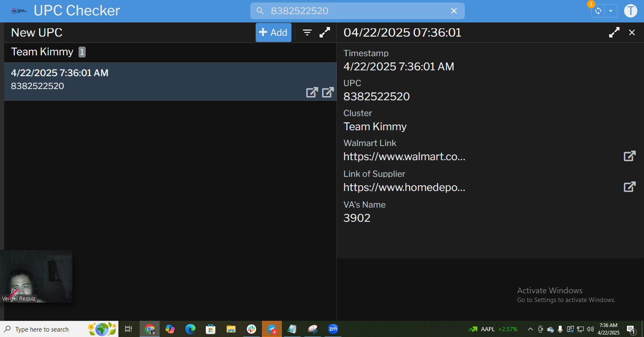Show hidden system tray icons
Viewport: 644px width, 337px height.
(530, 329)
